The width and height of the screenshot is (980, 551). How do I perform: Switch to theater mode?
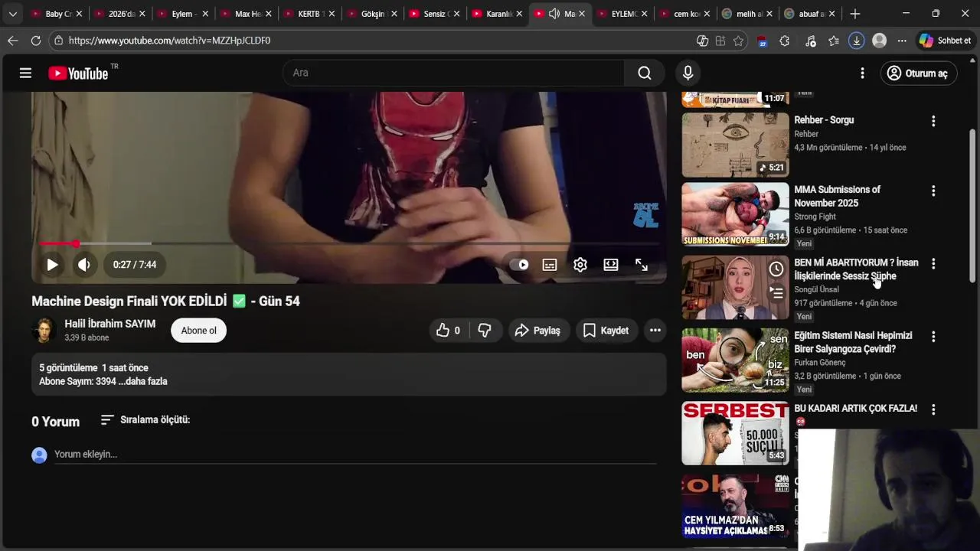pos(611,265)
